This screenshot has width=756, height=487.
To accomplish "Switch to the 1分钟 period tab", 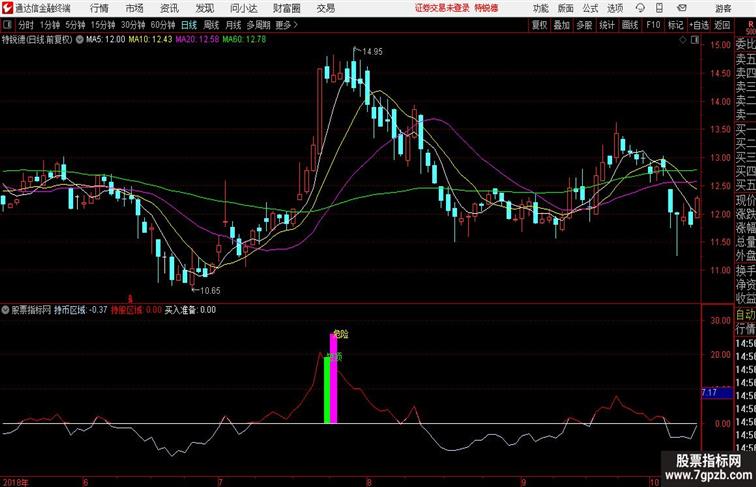I will click(x=50, y=25).
